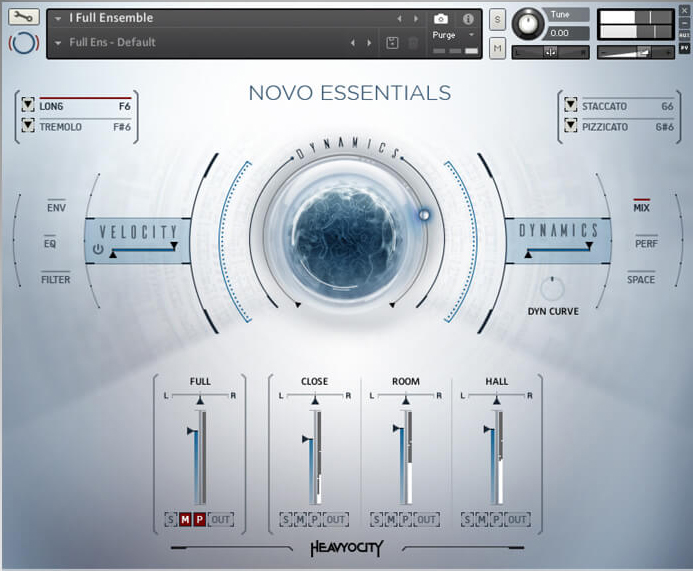This screenshot has height=571, width=693.
Task: Purge the HALL mic channel
Action: coord(496,519)
